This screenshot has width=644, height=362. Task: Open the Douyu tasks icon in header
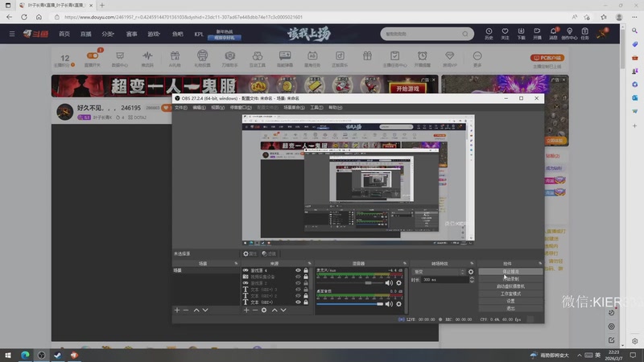click(585, 33)
